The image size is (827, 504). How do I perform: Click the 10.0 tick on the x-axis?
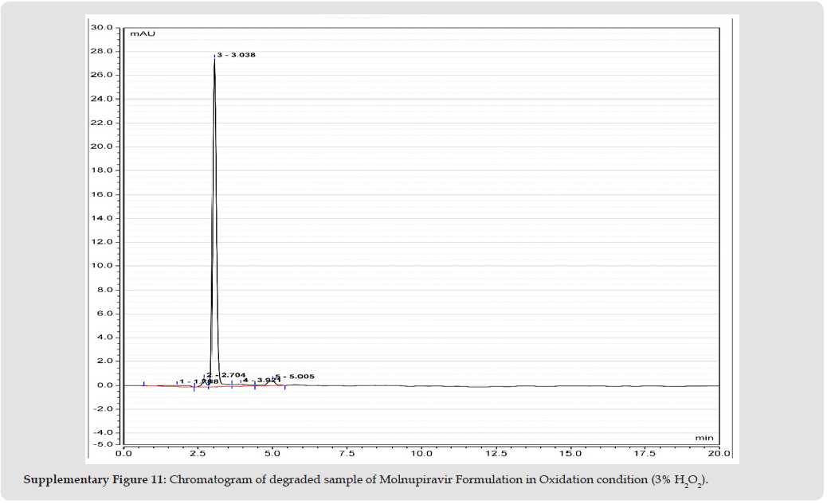(x=421, y=453)
